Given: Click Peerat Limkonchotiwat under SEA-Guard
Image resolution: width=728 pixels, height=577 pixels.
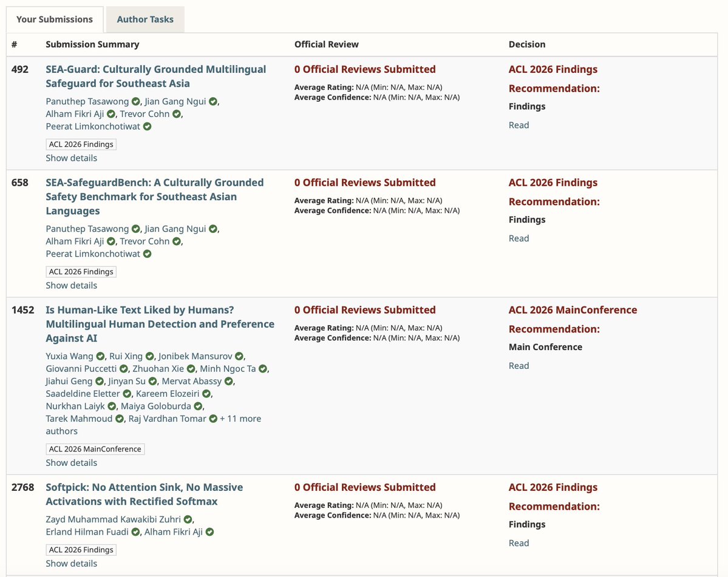Looking at the screenshot, I should tap(93, 126).
